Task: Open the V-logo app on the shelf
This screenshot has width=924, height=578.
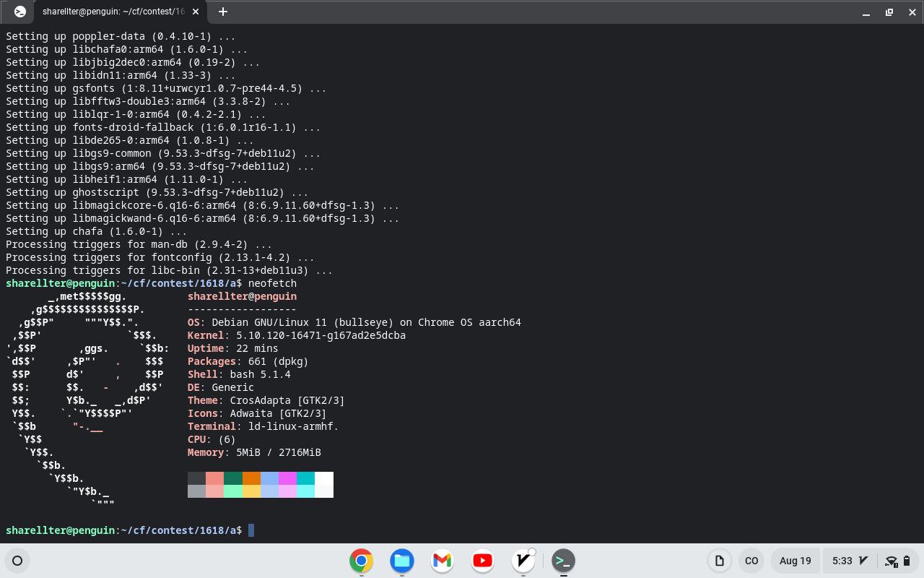Action: (523, 561)
